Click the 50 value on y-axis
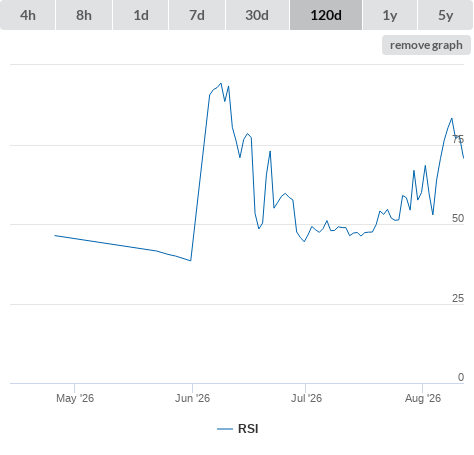 coord(458,218)
